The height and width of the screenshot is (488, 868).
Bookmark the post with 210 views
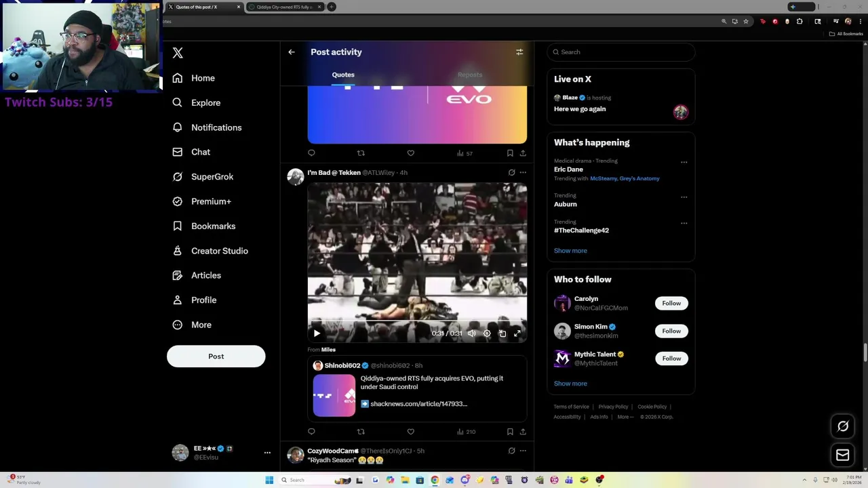[510, 432]
